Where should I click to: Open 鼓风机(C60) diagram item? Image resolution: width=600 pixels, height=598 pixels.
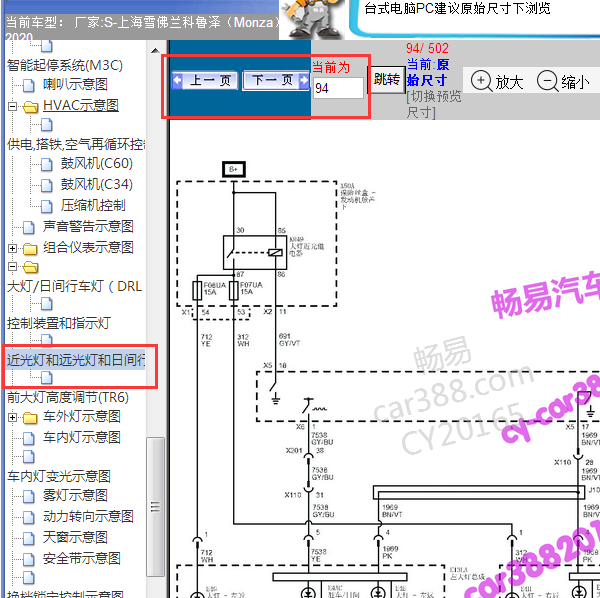96,164
